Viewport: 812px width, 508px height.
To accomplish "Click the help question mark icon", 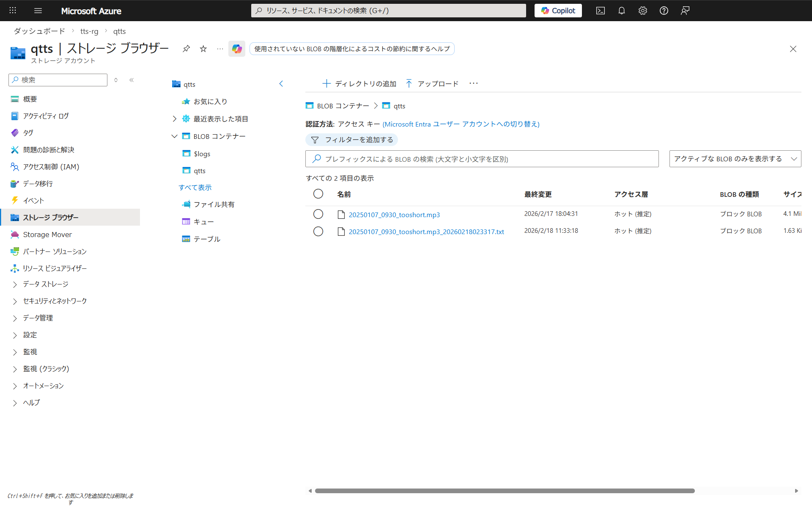I will pyautogui.click(x=664, y=11).
